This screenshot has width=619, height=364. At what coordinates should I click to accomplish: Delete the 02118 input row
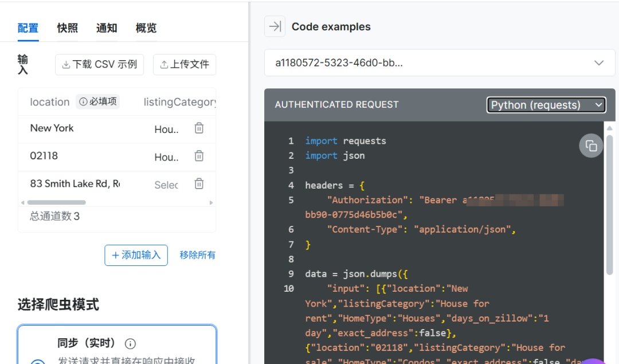click(x=199, y=156)
